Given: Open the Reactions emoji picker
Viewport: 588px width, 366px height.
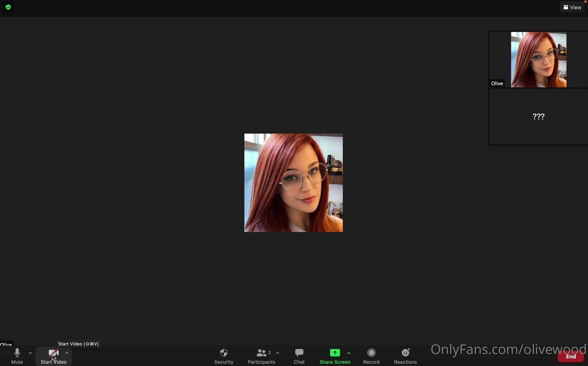Looking at the screenshot, I should [x=405, y=356].
